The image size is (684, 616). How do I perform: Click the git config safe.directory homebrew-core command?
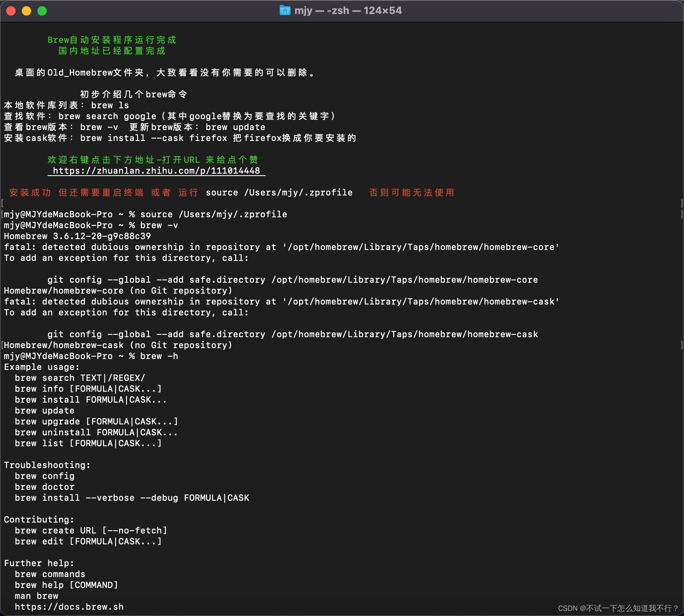[x=293, y=280]
